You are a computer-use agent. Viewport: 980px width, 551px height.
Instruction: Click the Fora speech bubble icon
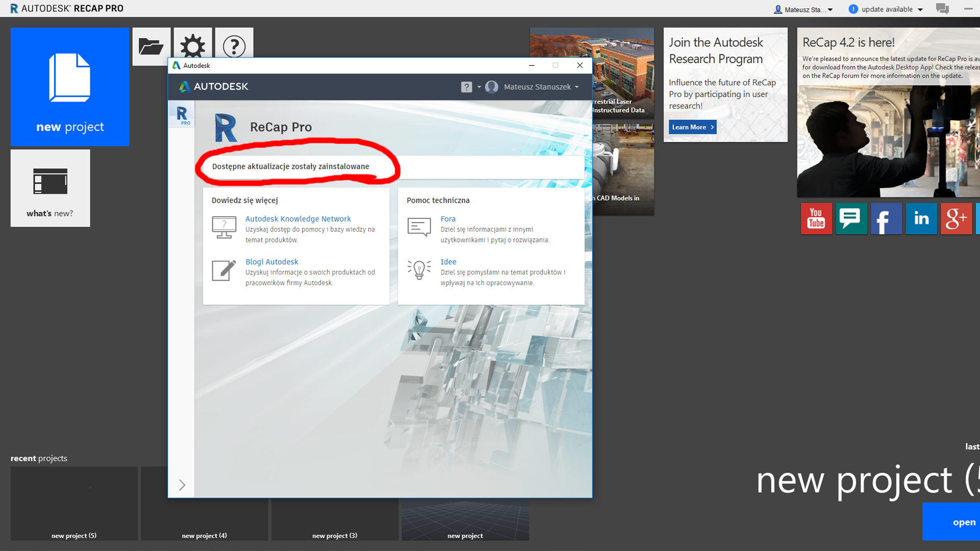[419, 227]
